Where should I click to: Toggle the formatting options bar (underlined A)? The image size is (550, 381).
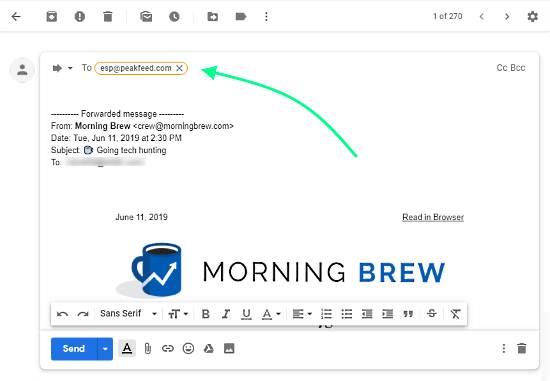[x=127, y=348]
